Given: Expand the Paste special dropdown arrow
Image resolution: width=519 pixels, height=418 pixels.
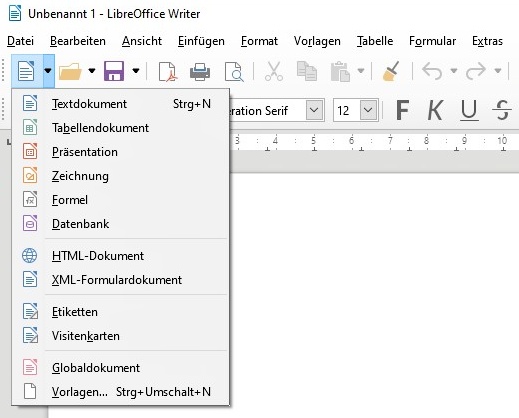Looking at the screenshot, I should [361, 71].
